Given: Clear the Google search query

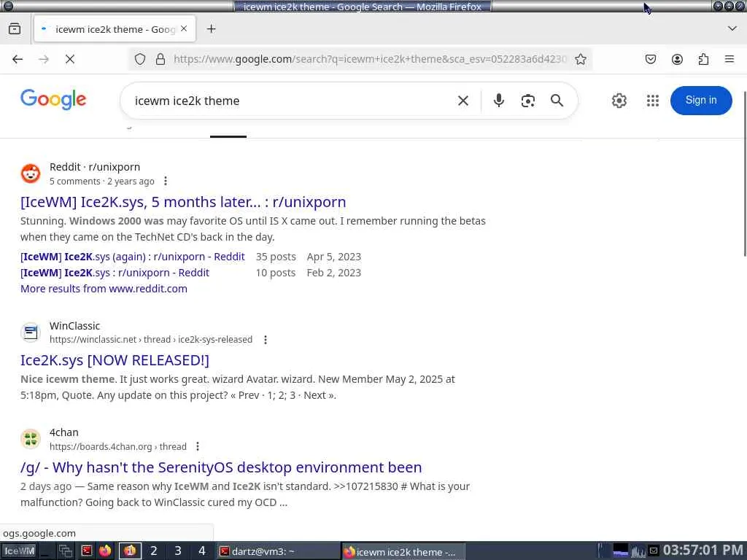Looking at the screenshot, I should pos(463,101).
